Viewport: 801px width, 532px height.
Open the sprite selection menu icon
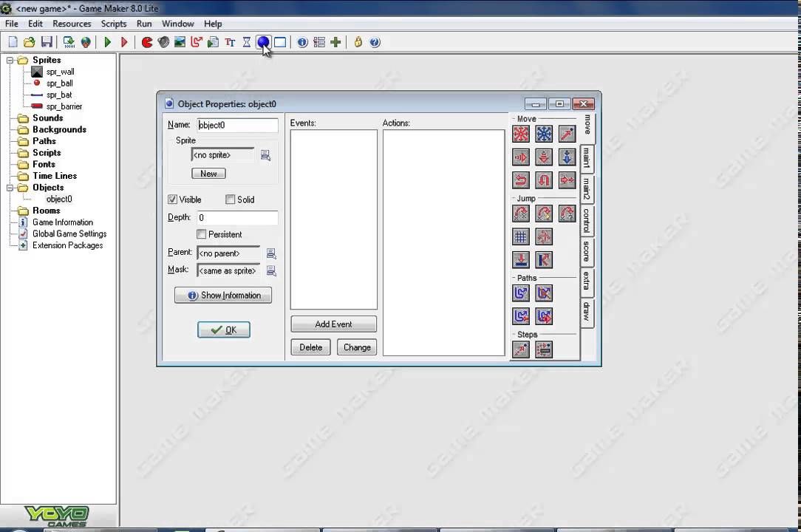(x=265, y=155)
